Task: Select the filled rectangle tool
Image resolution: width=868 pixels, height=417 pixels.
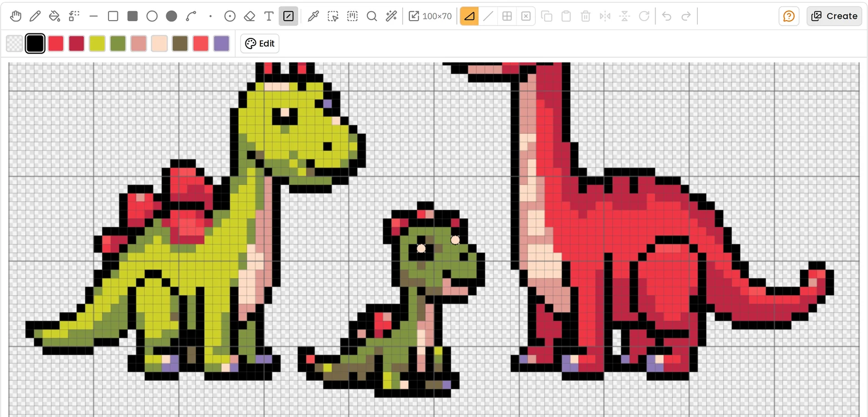Action: pos(132,16)
